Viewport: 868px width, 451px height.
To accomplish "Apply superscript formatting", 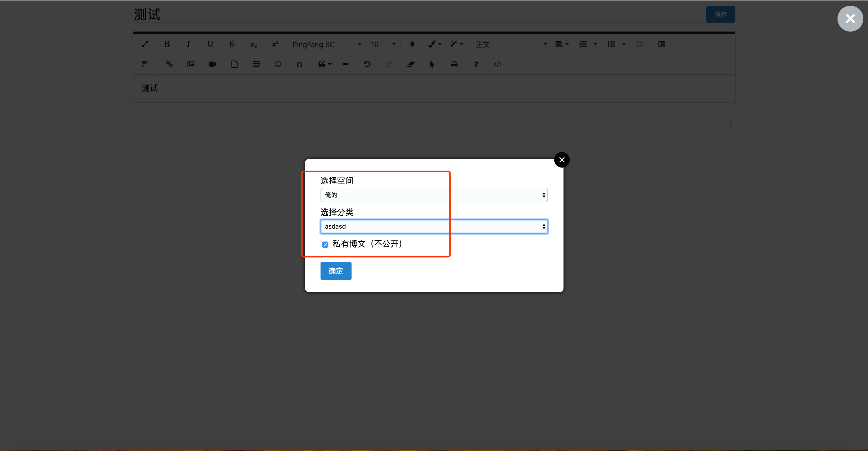I will point(275,44).
